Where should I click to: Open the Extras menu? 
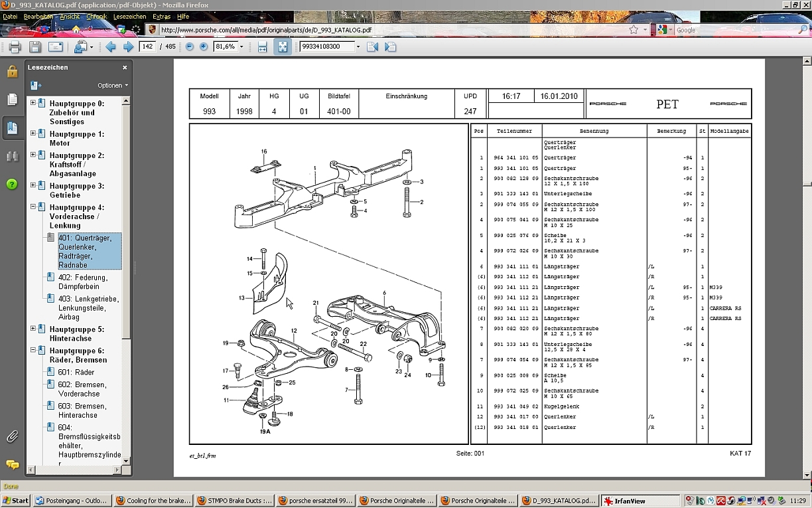pos(161,16)
